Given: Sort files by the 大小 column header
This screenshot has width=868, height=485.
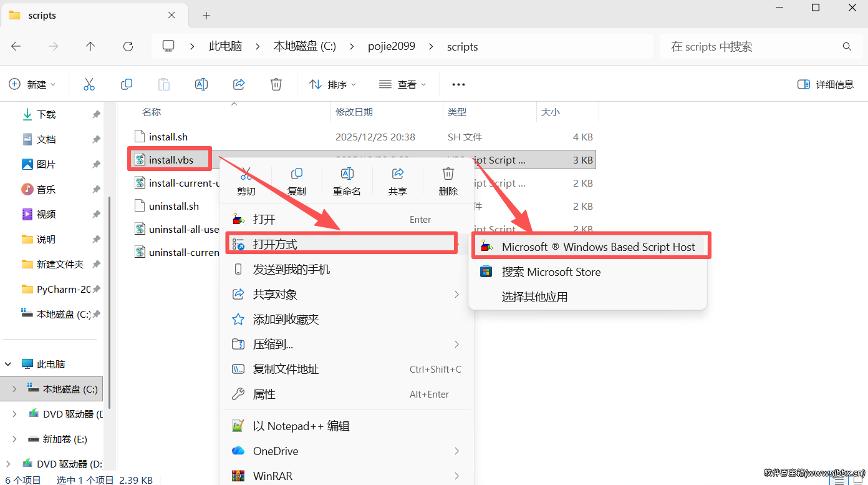Looking at the screenshot, I should (x=551, y=112).
